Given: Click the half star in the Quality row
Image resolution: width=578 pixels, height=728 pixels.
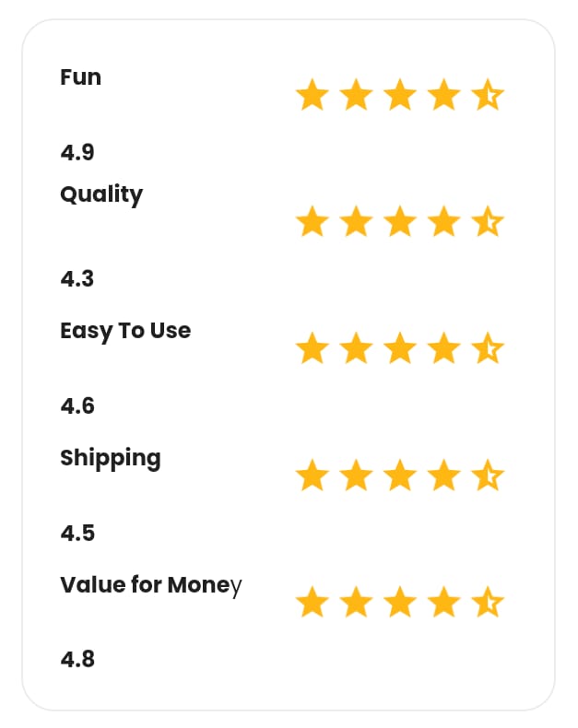Looking at the screenshot, I should click(x=488, y=223).
